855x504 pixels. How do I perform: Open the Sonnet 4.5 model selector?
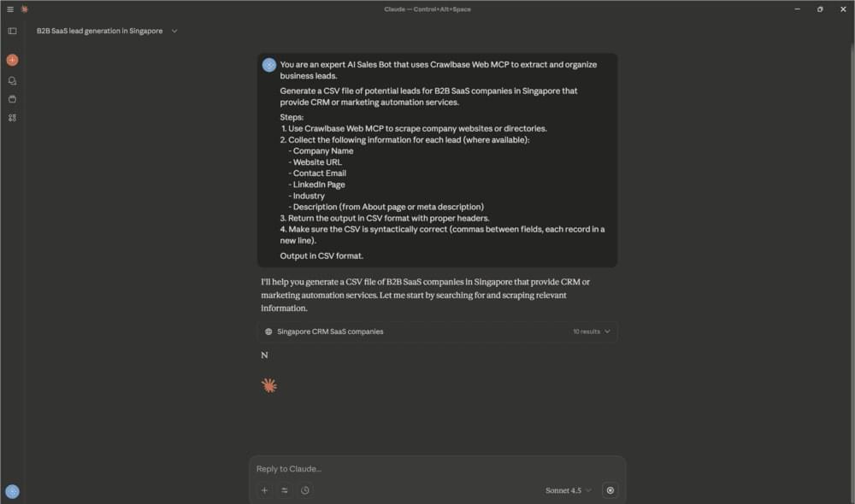[x=564, y=490]
